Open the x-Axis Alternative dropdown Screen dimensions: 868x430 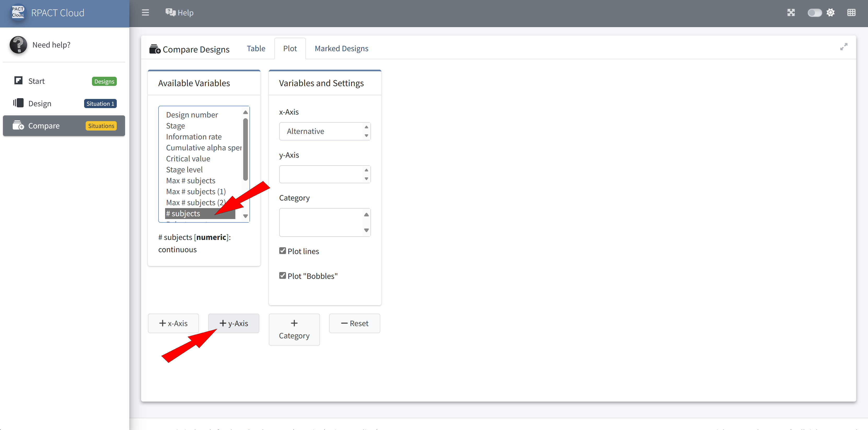click(x=324, y=131)
